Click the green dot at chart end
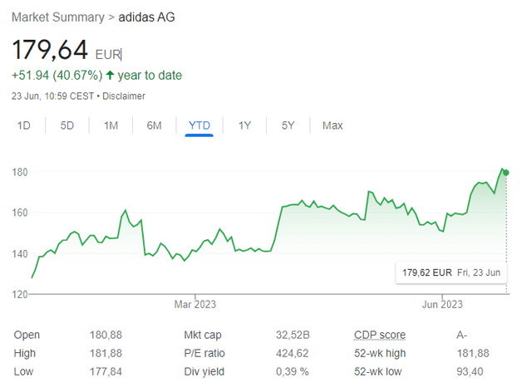The height and width of the screenshot is (392, 532). [506, 173]
